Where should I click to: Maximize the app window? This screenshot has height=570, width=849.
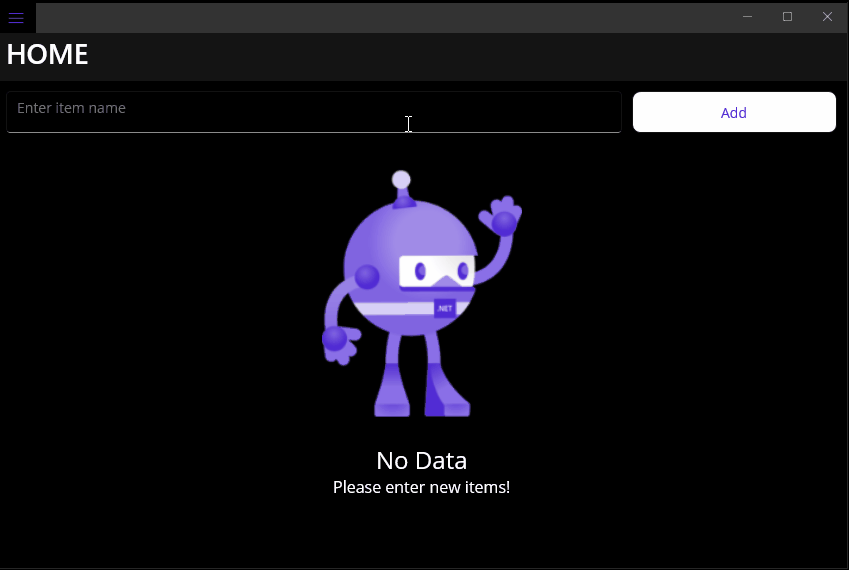point(787,17)
